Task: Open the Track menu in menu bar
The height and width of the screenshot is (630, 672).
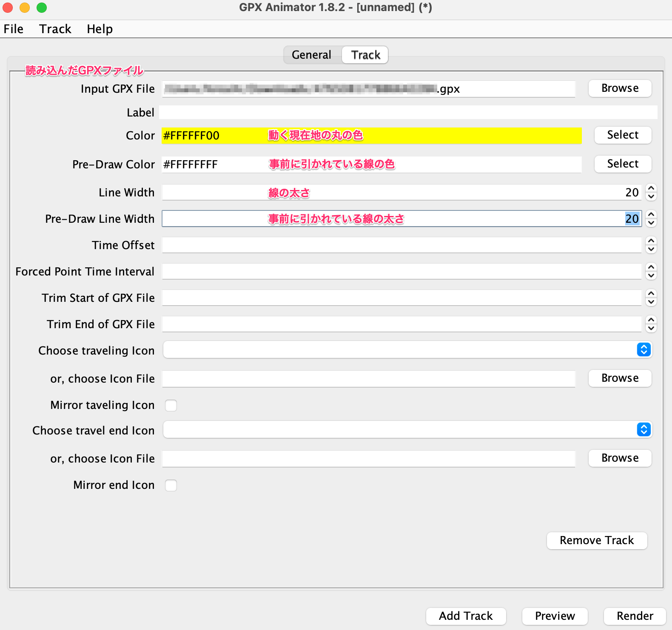Action: 55,29
